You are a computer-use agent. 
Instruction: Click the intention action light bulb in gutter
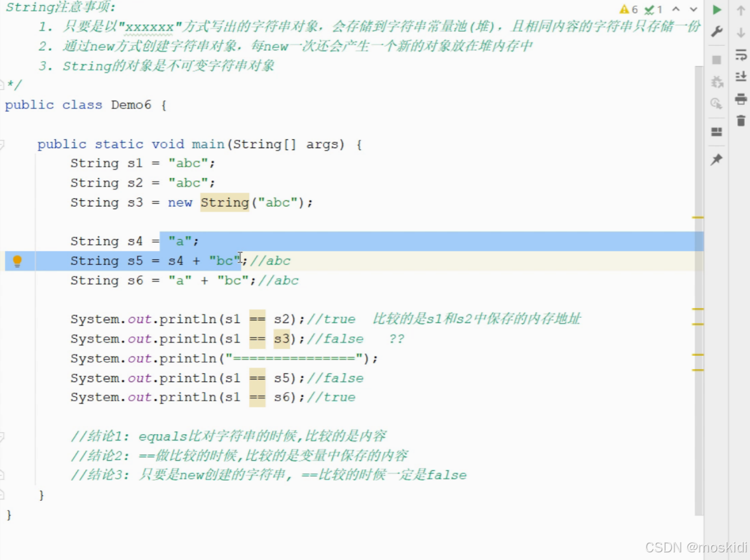pyautogui.click(x=18, y=261)
